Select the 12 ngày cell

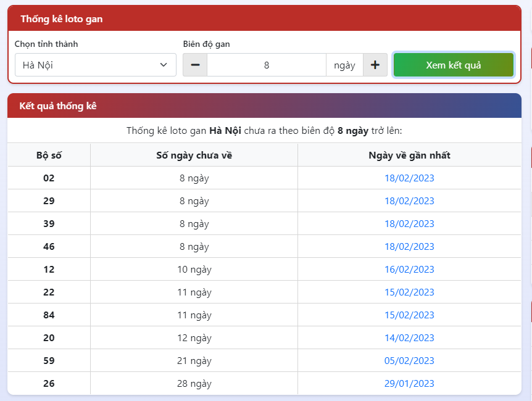(194, 338)
